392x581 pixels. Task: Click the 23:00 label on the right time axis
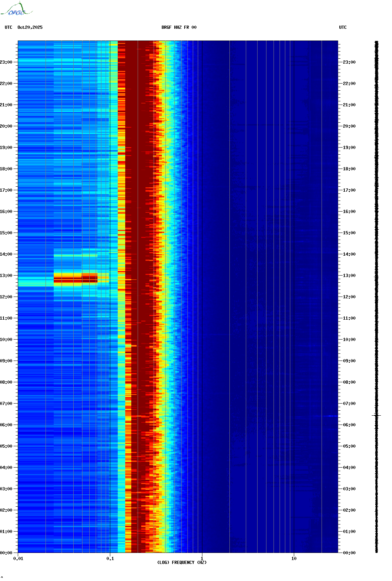pyautogui.click(x=349, y=62)
